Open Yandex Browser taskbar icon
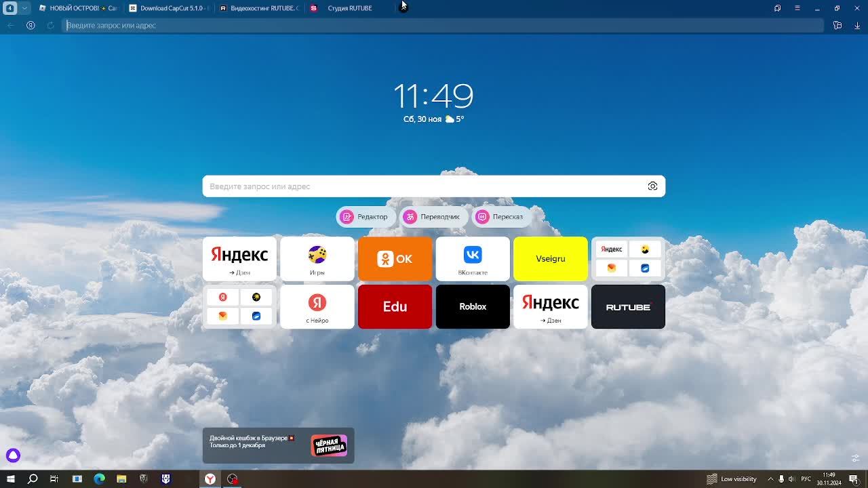 tap(210, 479)
